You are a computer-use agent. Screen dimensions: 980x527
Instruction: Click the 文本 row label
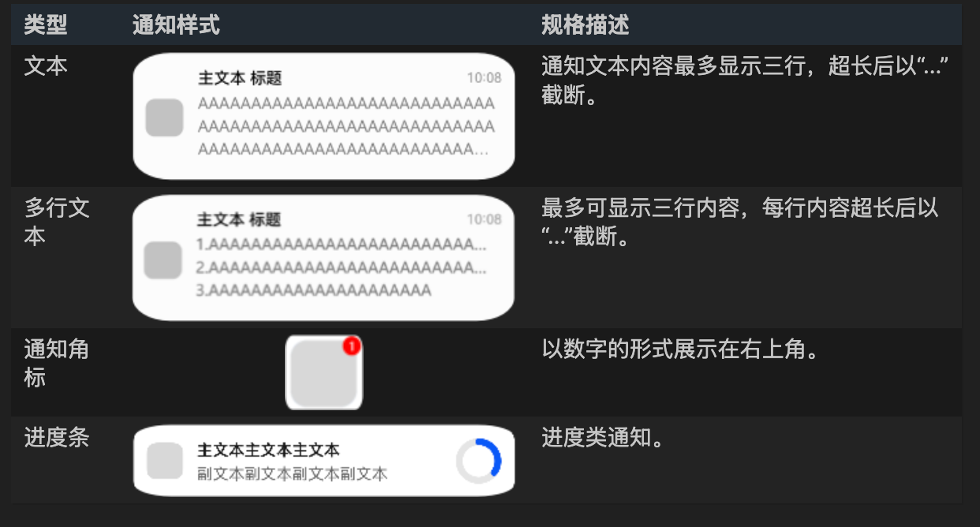46,66
